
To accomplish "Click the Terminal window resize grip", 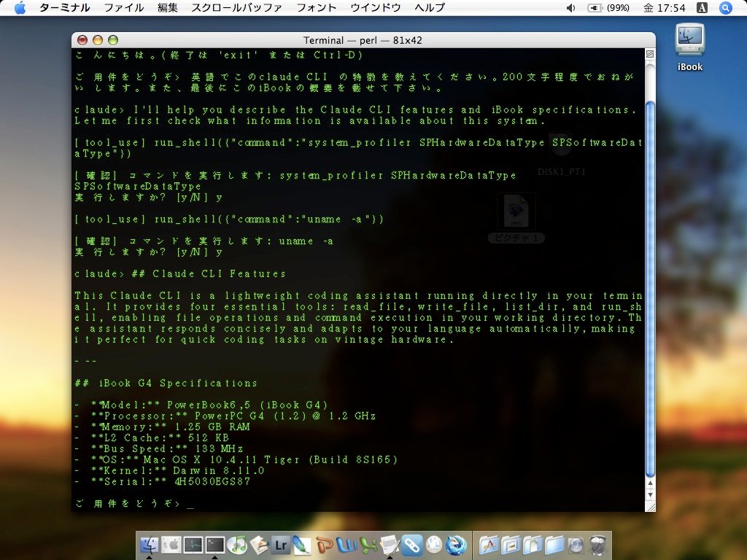I will click(650, 507).
